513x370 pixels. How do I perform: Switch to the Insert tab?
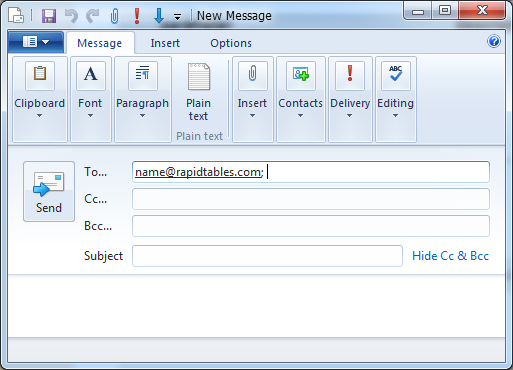(165, 43)
